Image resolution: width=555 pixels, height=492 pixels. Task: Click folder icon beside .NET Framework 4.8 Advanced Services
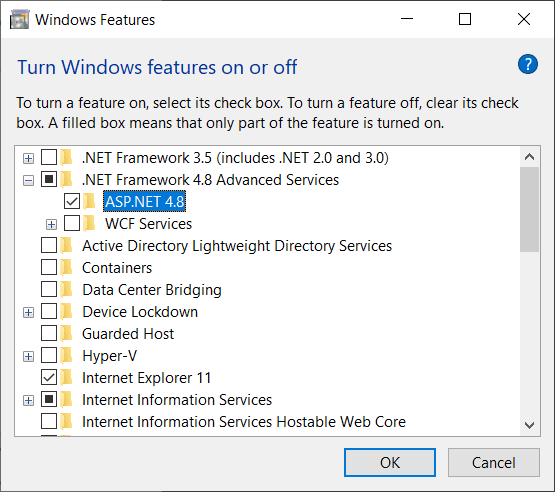tap(67, 179)
